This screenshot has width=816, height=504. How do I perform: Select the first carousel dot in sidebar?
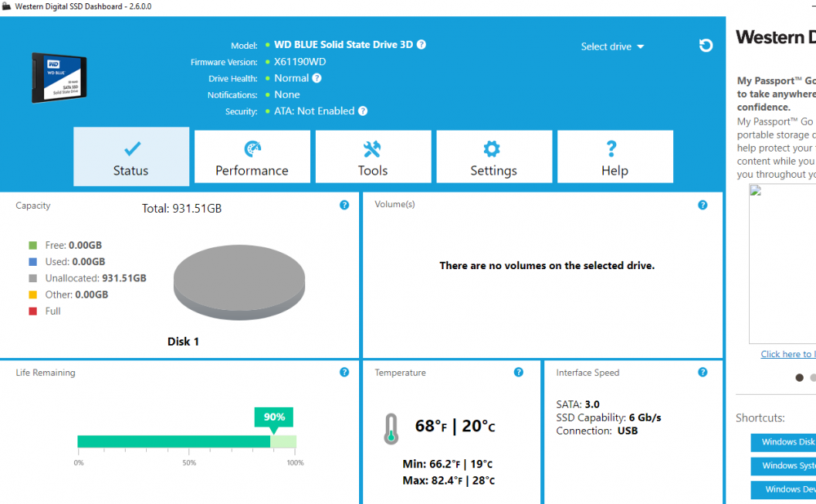click(800, 378)
